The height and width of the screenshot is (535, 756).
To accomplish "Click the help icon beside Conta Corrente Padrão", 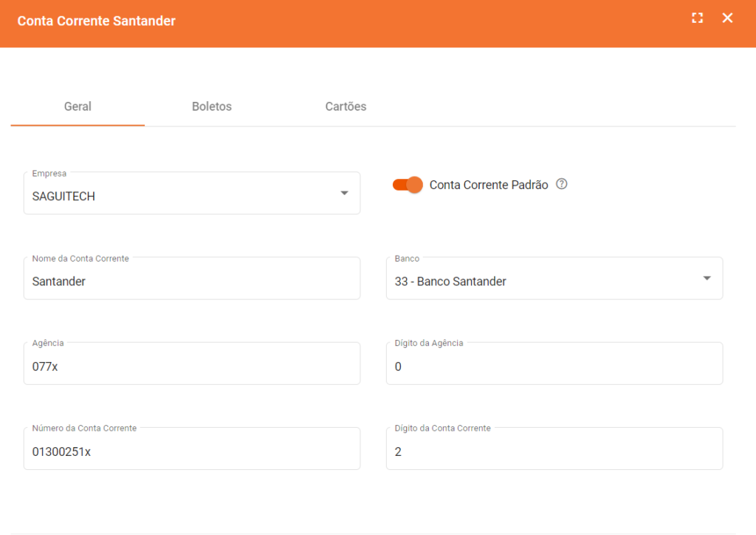I will tap(561, 185).
